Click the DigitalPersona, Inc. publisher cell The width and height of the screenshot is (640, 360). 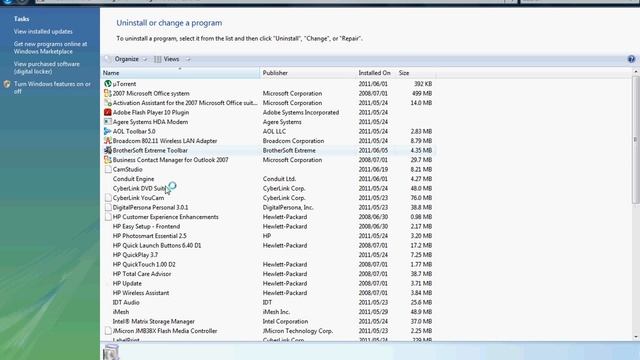click(x=288, y=207)
